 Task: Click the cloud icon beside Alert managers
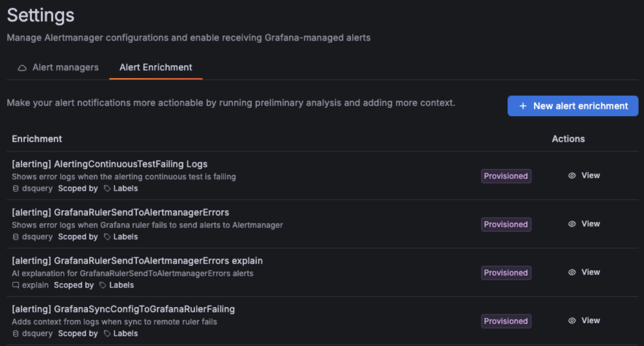point(22,67)
